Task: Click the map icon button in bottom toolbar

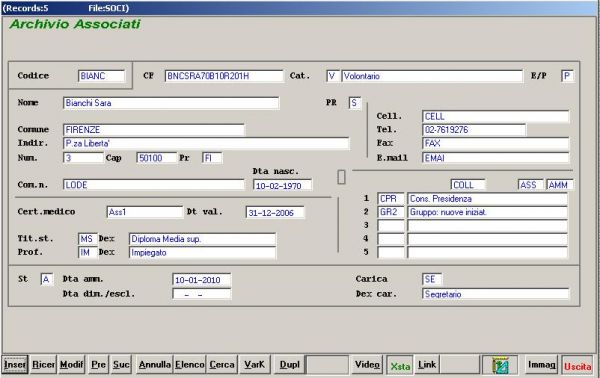Action: coord(500,365)
